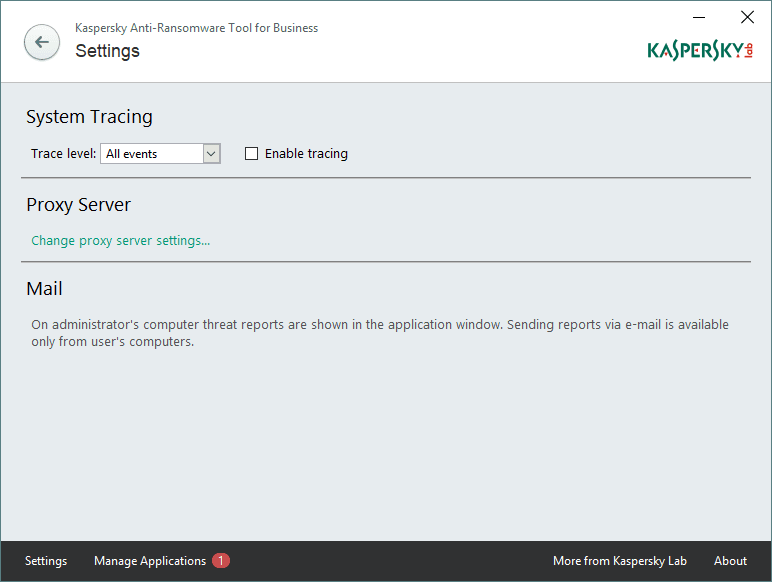Enable tracing checkbox
772x582 pixels.
tap(251, 154)
